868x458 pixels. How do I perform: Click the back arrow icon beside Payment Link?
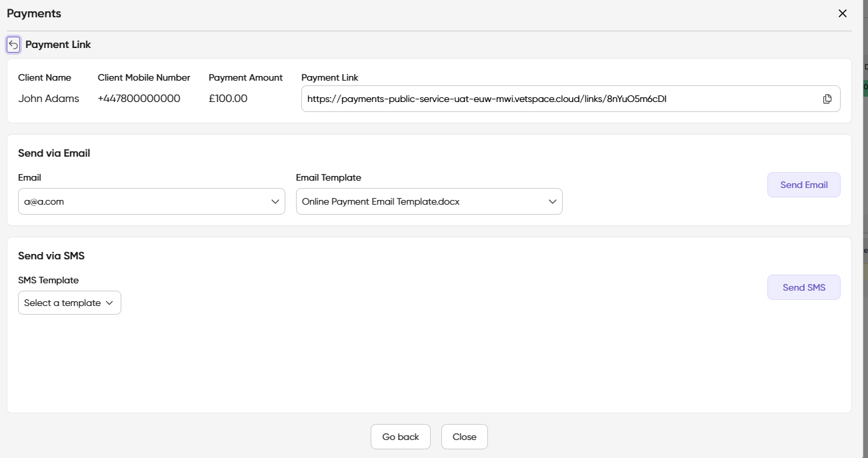point(13,45)
